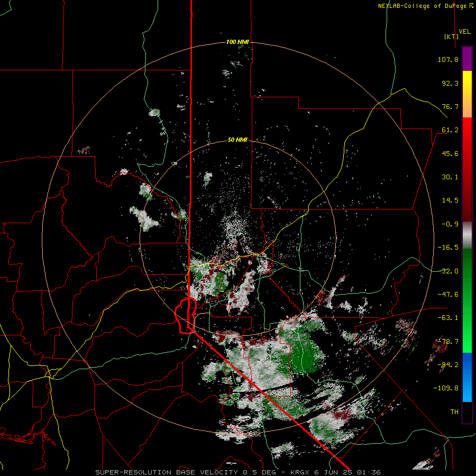
Task: Click the blue segment of the color bar
Action: point(467,377)
